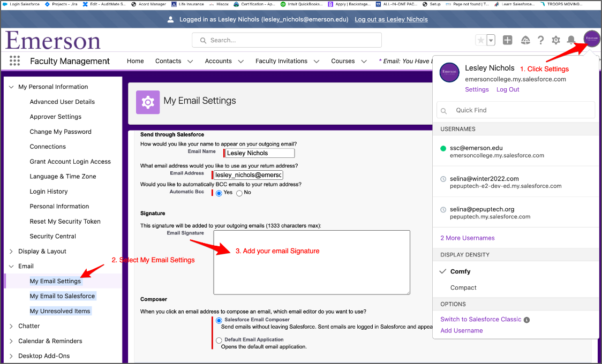
Task: Click clock icon beside selina@pepuptech.org
Action: (x=443, y=209)
